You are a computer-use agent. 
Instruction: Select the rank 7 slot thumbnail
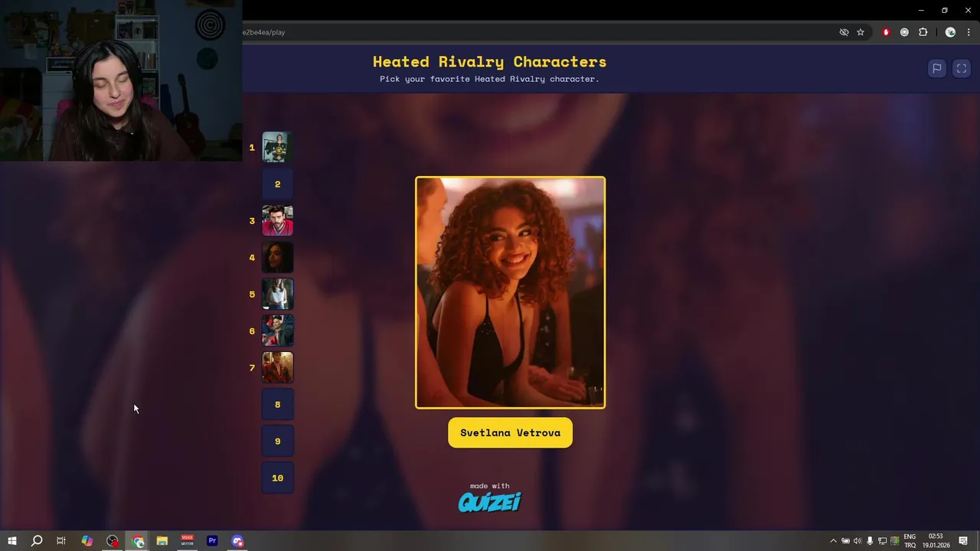pyautogui.click(x=277, y=367)
